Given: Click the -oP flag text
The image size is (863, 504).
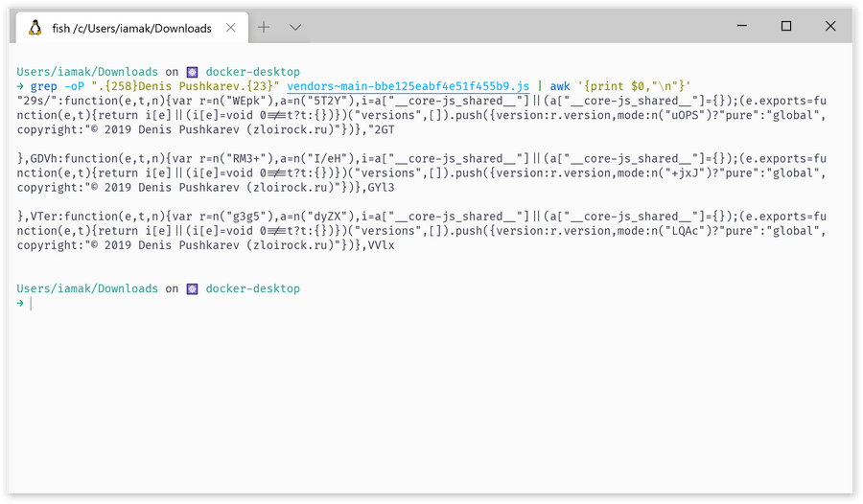Looking at the screenshot, I should 74,86.
